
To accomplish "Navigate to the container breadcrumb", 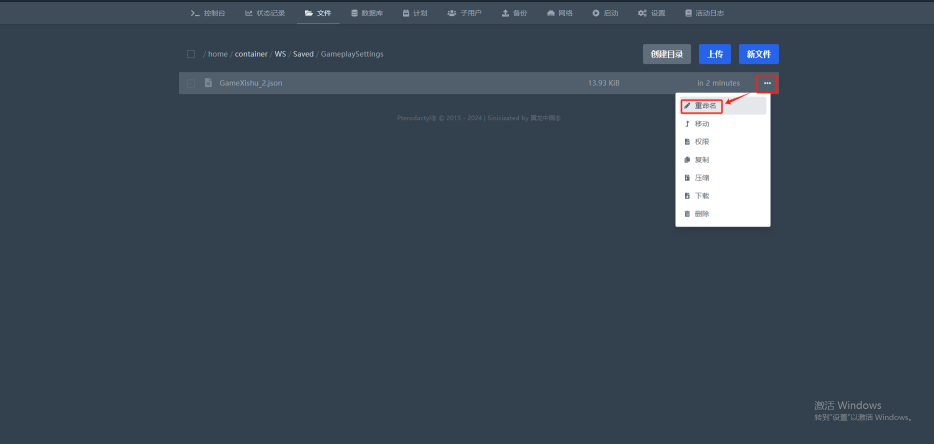I will click(251, 54).
